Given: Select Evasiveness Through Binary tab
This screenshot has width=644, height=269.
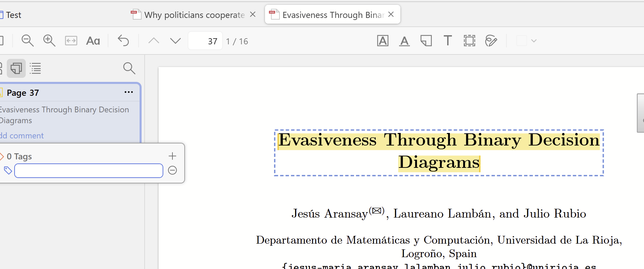Looking at the screenshot, I should (x=333, y=15).
